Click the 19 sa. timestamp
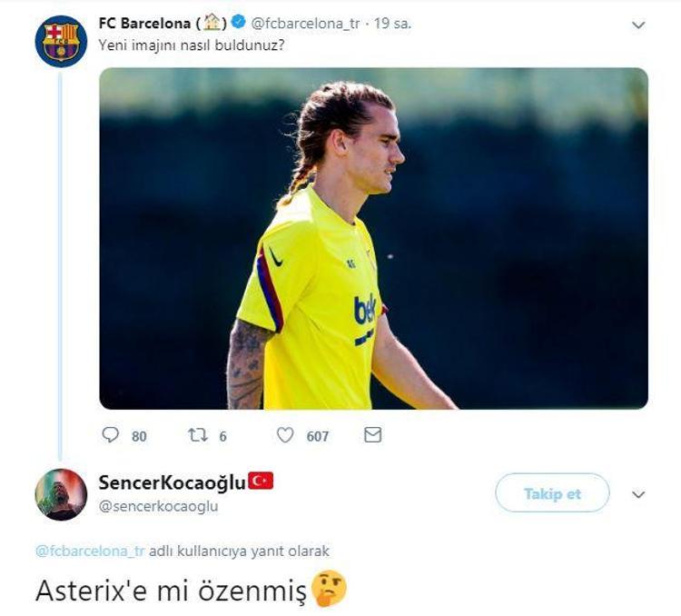This screenshot has height=616, width=681. (x=392, y=24)
